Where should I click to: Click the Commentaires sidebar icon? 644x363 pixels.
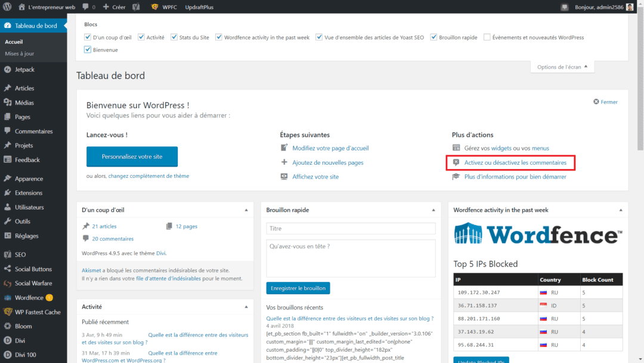(7, 131)
